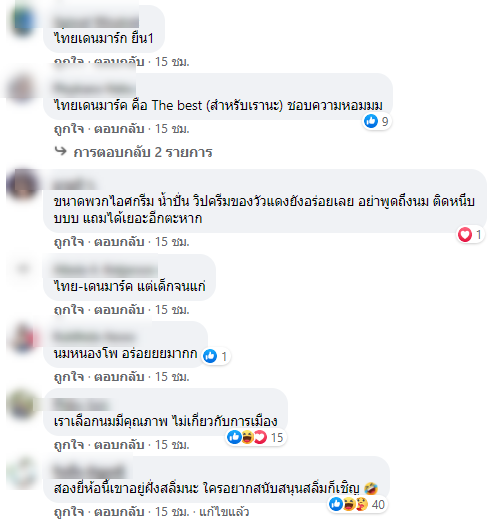Click 15 ชม. timestamp under quality milk comment
The image size is (495, 519).
[x=172, y=445]
